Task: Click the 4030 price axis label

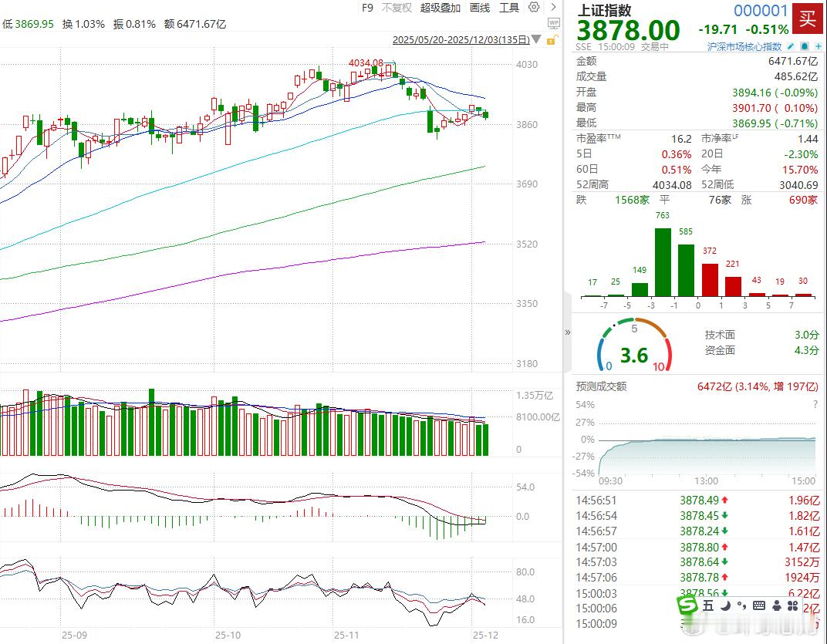Action: [x=526, y=64]
